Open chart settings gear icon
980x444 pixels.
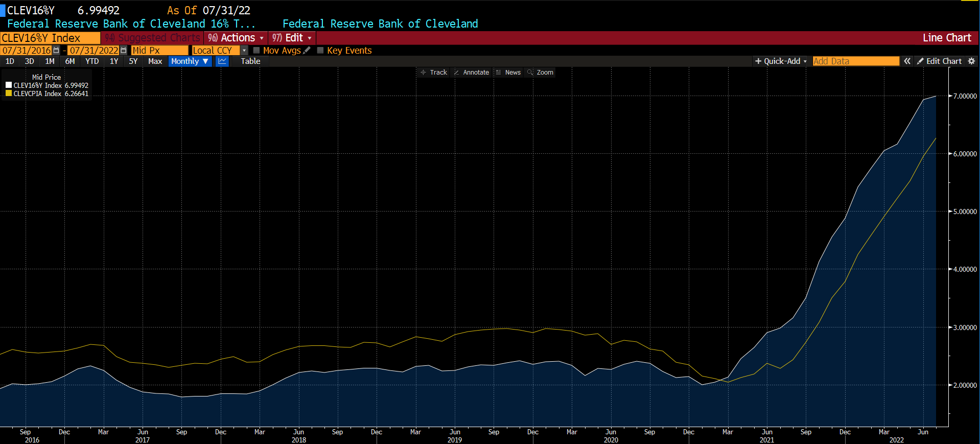pos(971,61)
